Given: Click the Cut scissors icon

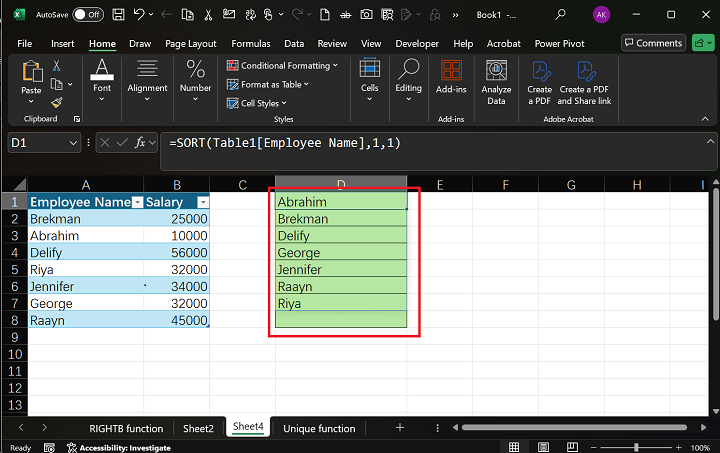Looking at the screenshot, I should tap(57, 65).
